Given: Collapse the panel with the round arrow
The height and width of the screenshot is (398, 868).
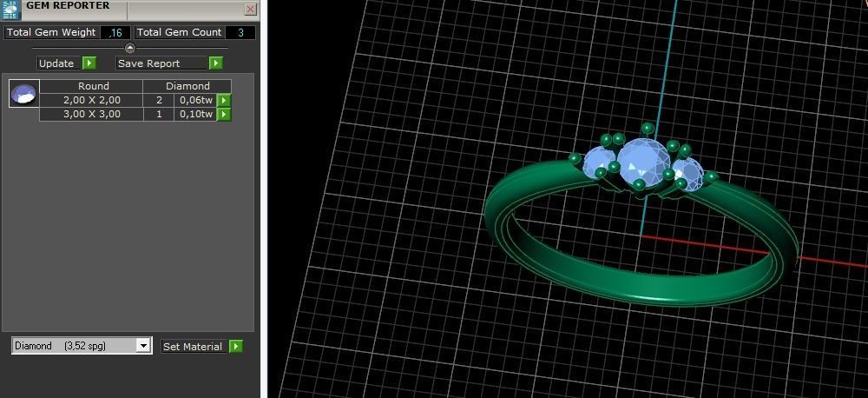Looking at the screenshot, I should pyautogui.click(x=130, y=48).
